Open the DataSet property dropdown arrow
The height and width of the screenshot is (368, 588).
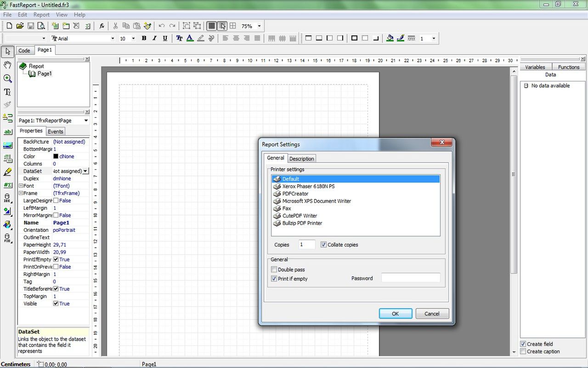tap(85, 171)
